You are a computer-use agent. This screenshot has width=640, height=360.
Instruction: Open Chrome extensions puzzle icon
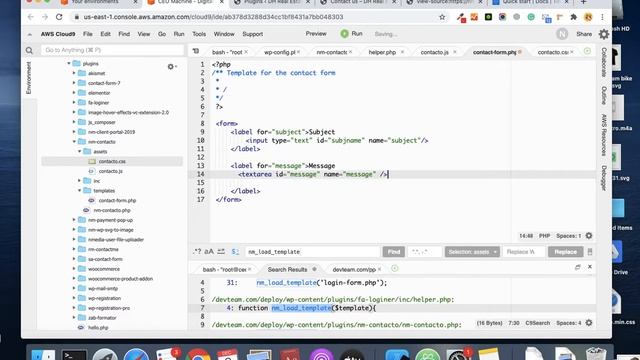click(x=574, y=17)
